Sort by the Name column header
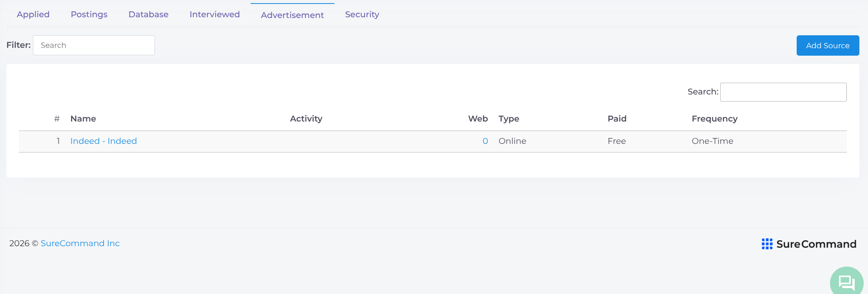This screenshot has height=294, width=868. coord(83,119)
